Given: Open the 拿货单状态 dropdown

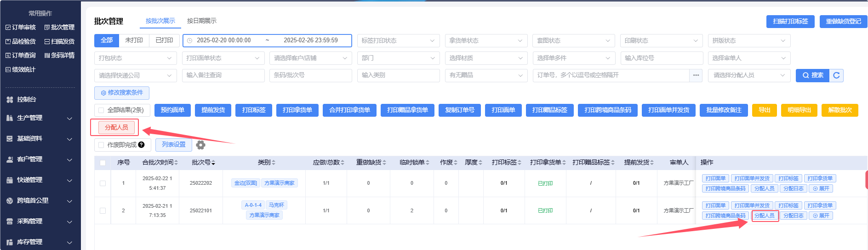Looking at the screenshot, I should tap(486, 40).
